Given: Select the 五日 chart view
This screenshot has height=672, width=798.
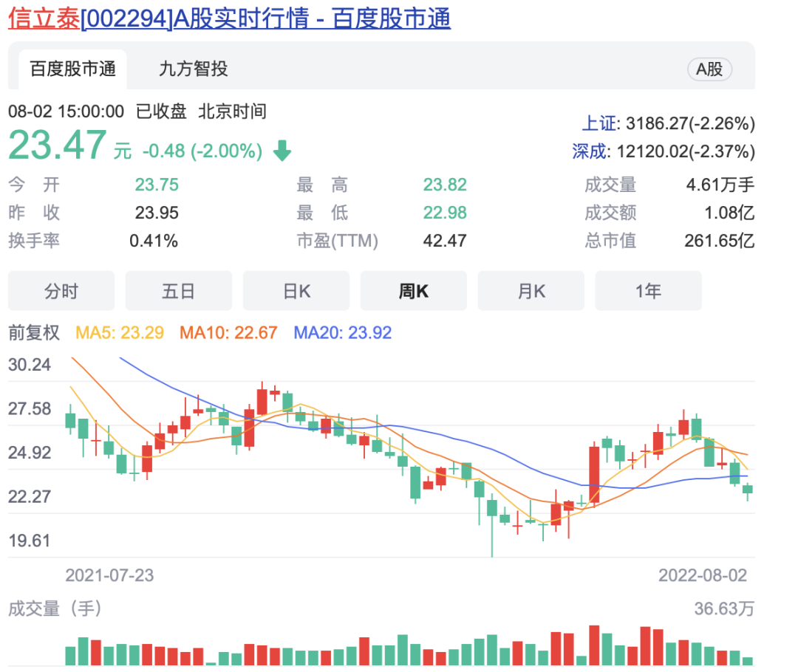Looking at the screenshot, I should (178, 291).
